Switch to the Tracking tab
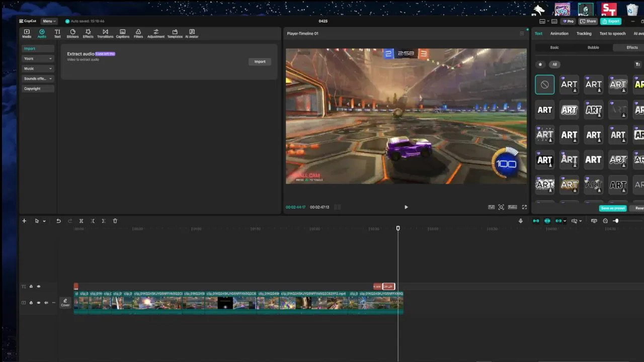The image size is (644, 362). pyautogui.click(x=584, y=34)
